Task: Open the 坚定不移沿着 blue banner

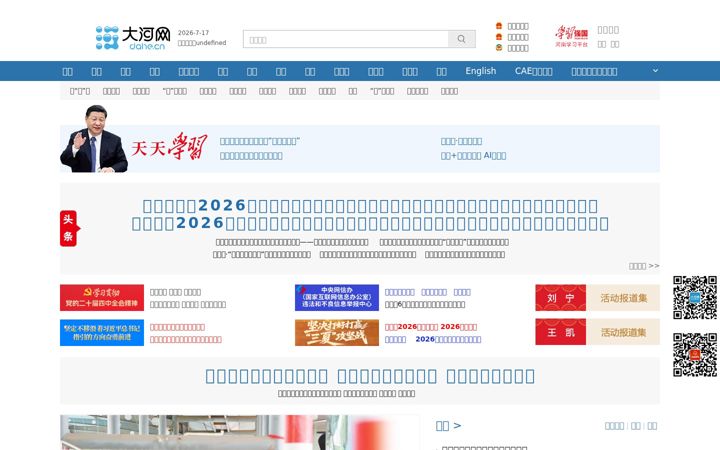Action: coord(102,332)
